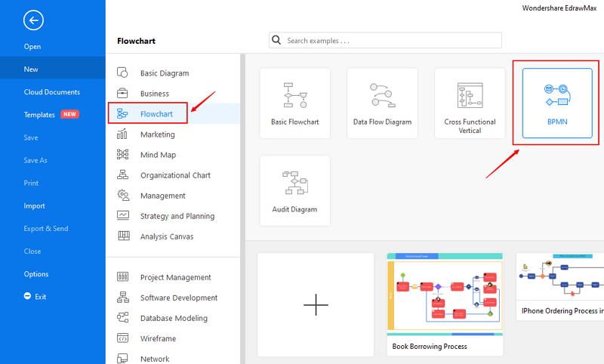Click the Wireframe code icon

122,338
